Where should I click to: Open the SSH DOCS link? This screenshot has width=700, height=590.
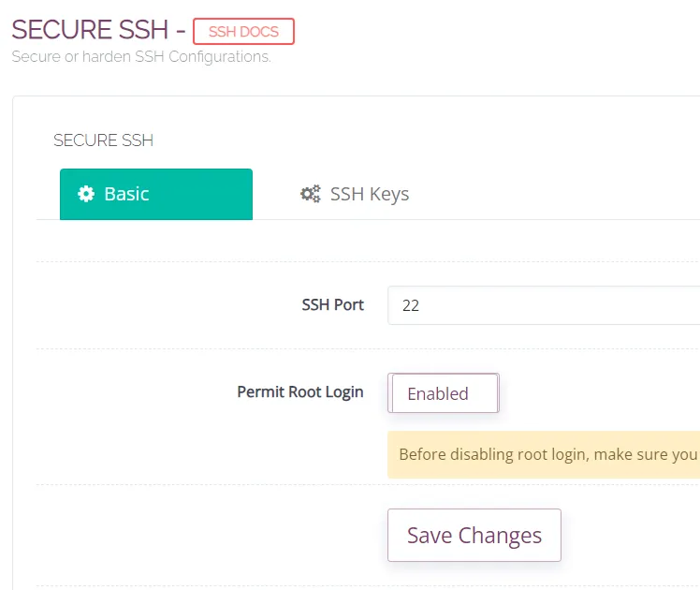243,32
